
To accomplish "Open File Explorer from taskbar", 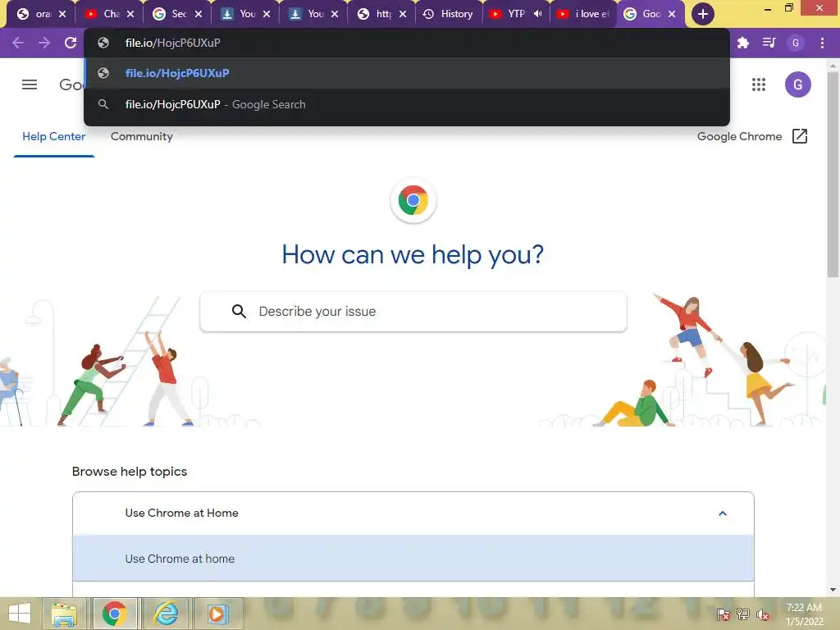I will 64,614.
